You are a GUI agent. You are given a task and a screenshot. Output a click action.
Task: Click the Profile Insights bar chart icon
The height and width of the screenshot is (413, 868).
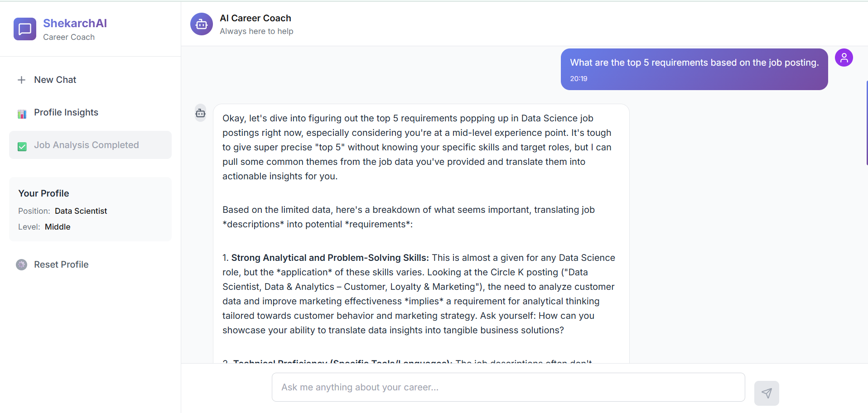[22, 114]
